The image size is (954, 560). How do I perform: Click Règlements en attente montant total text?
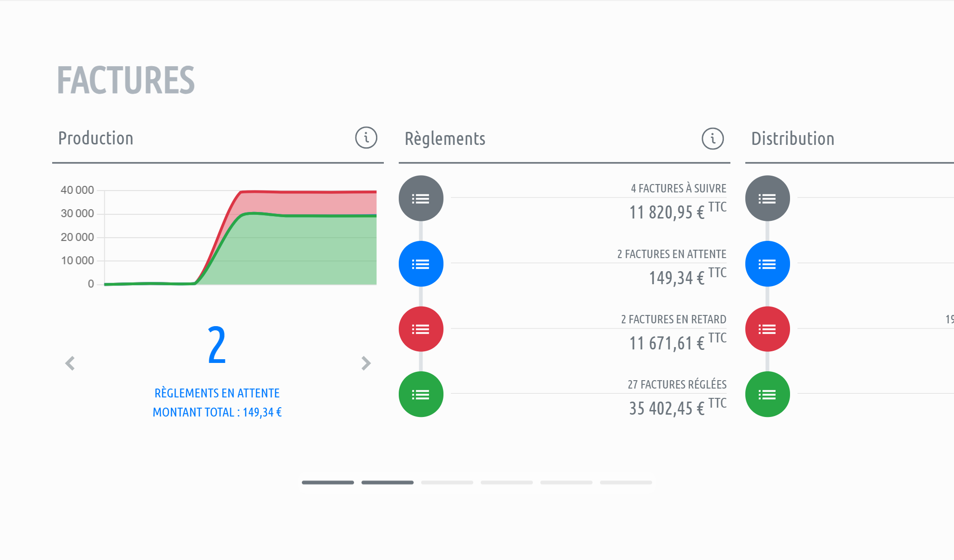217,412
